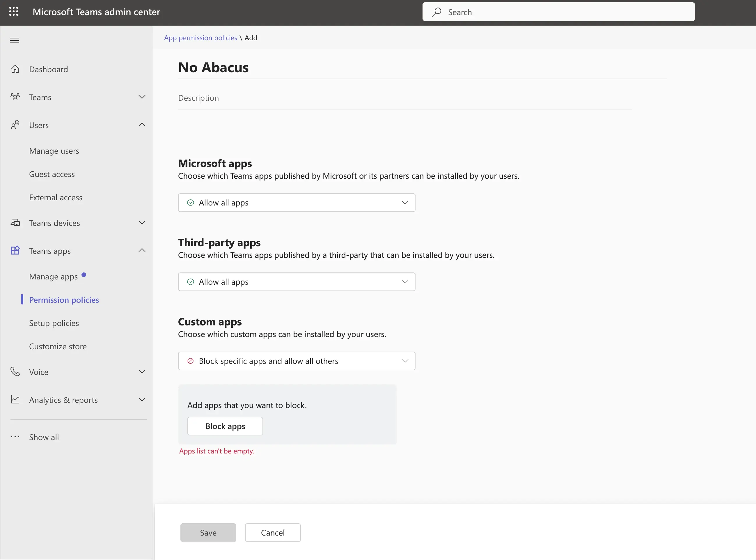The height and width of the screenshot is (560, 756).
Task: Save the No Abacus policy
Action: (208, 532)
